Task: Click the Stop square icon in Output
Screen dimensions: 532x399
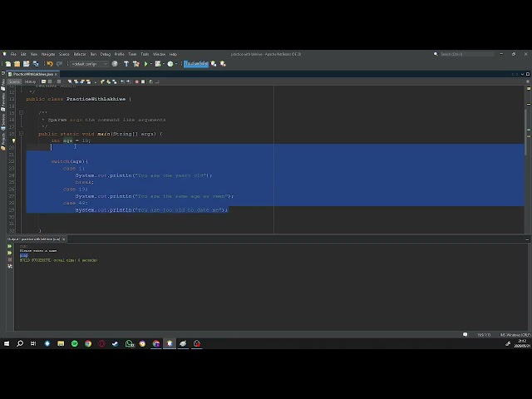Action: pos(10,259)
